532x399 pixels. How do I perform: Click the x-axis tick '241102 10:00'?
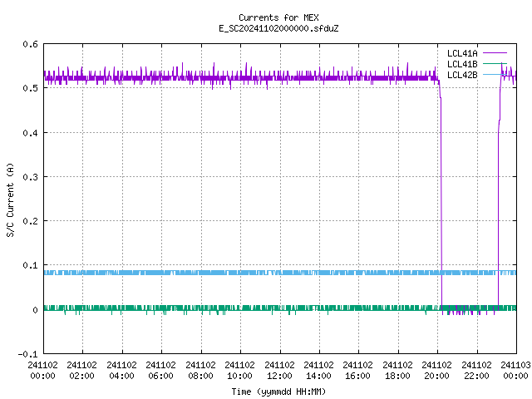[x=239, y=371]
